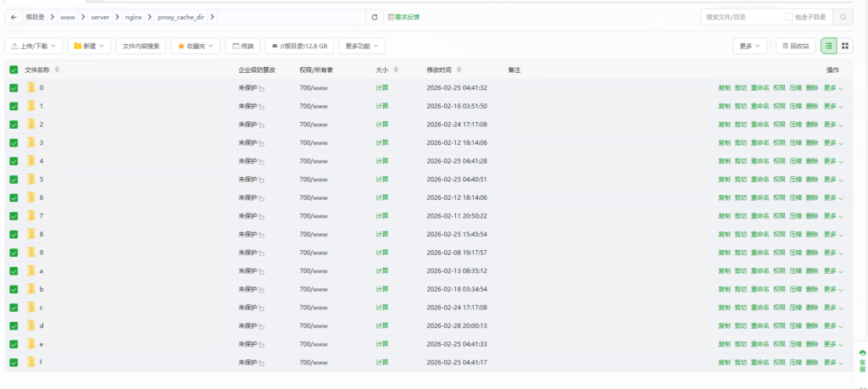
Task: Switch to list view layout
Action: click(828, 46)
